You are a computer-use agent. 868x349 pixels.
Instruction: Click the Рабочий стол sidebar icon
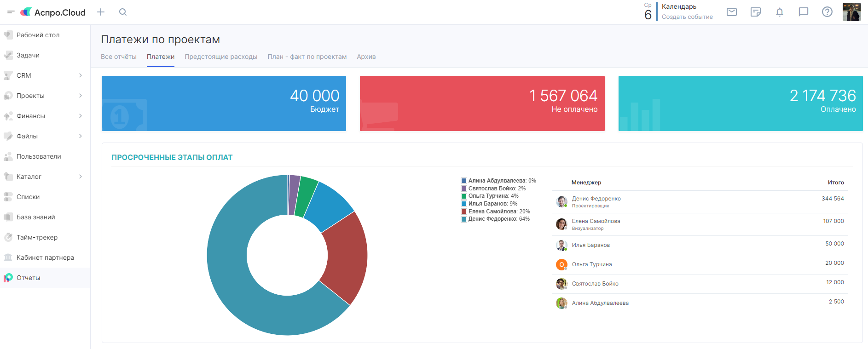click(x=8, y=35)
